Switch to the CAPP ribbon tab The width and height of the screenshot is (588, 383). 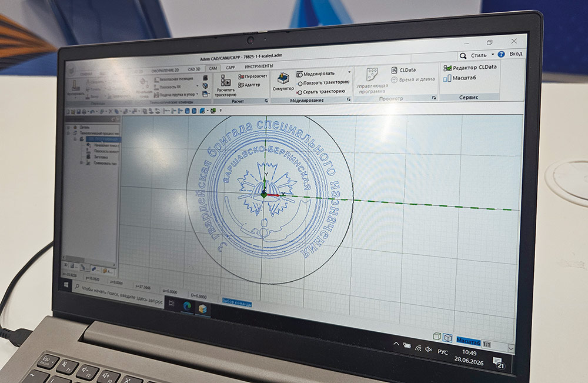click(230, 68)
